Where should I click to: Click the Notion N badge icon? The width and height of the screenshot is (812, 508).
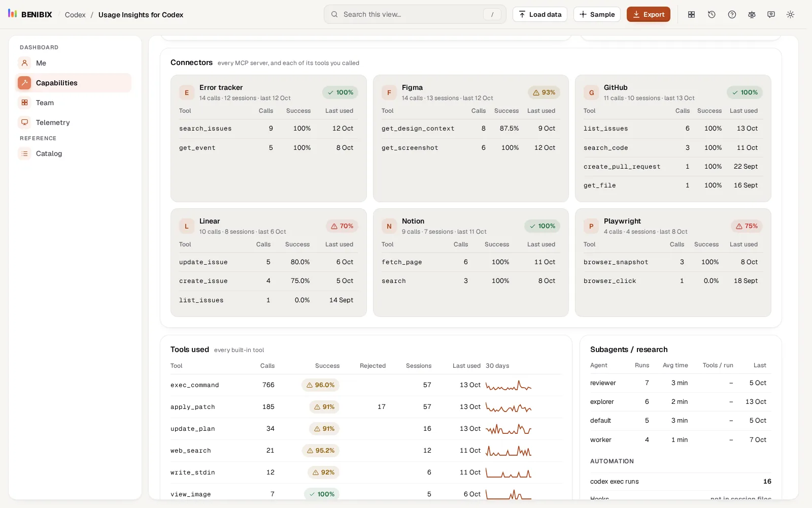tap(389, 226)
